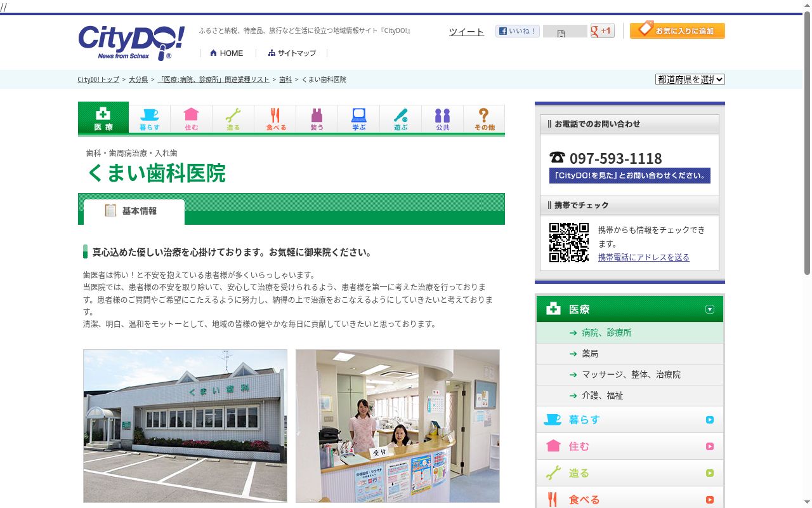
Task: Click the 住む house icon in sidebar
Action: (553, 446)
